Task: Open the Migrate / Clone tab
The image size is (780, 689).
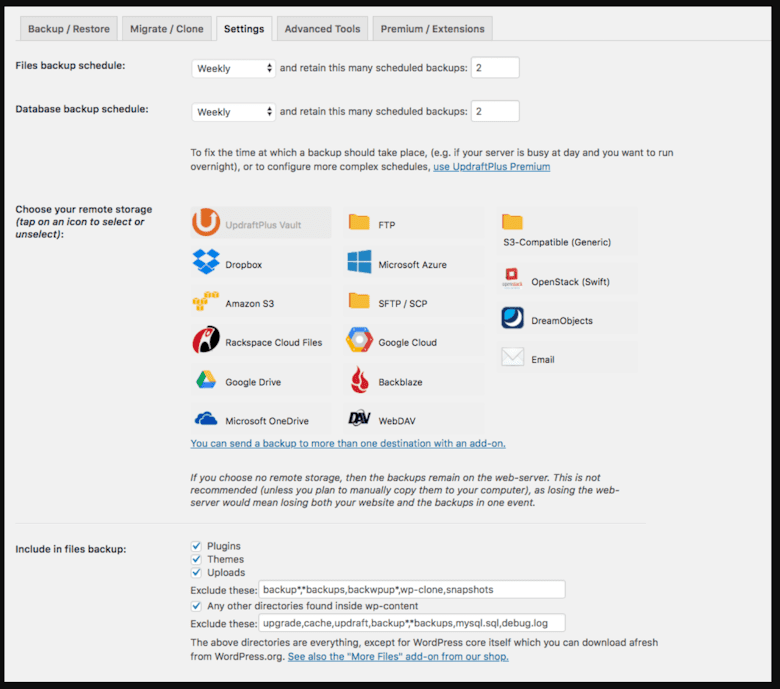Action: click(167, 29)
